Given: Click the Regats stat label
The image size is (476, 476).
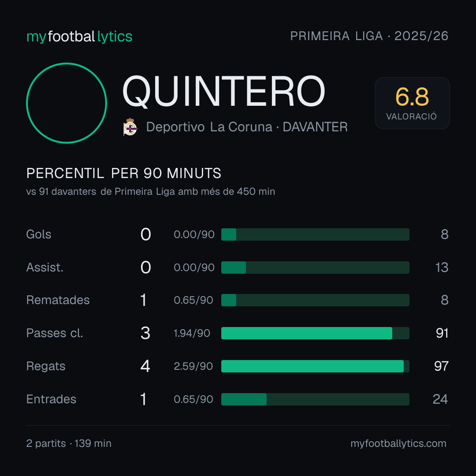Looking at the screenshot, I should pos(46,366).
